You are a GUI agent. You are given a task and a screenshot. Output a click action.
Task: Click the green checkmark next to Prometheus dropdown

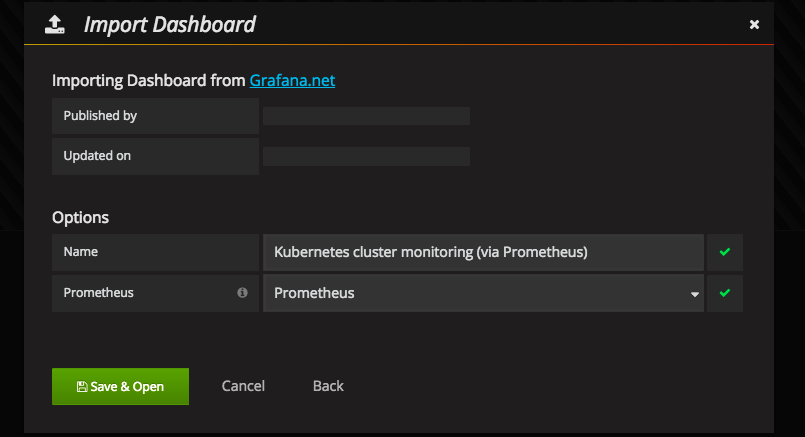point(725,293)
